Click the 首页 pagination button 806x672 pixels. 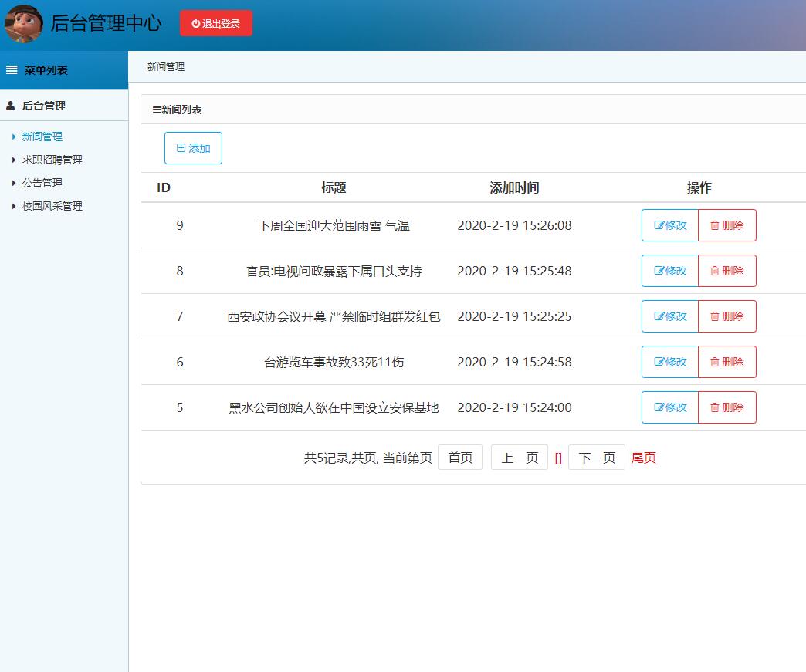459,457
